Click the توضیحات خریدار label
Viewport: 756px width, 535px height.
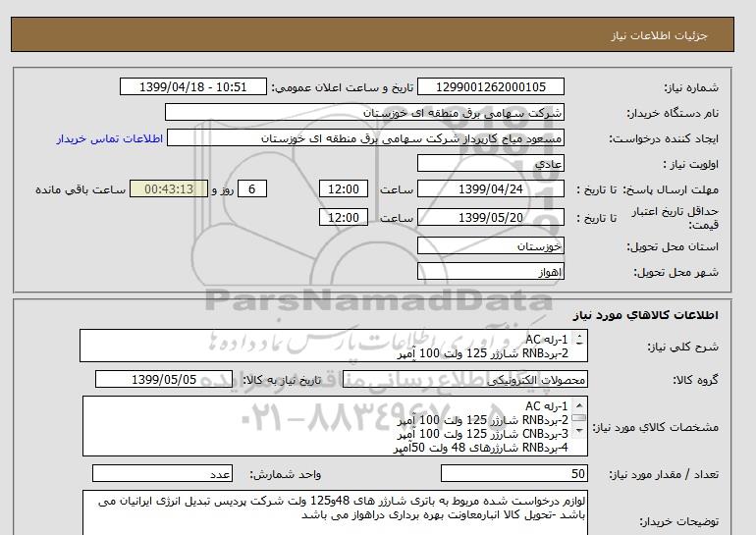(678, 521)
